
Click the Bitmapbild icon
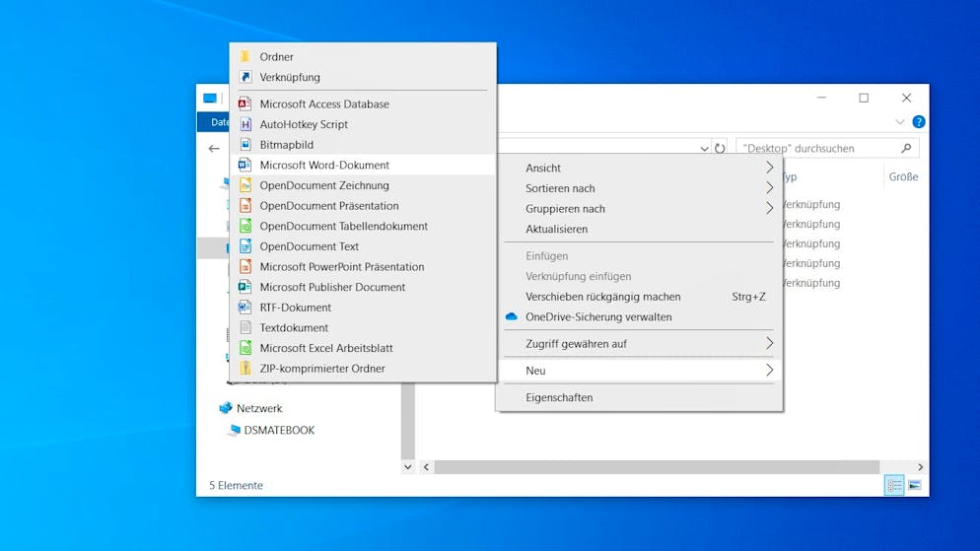245,144
